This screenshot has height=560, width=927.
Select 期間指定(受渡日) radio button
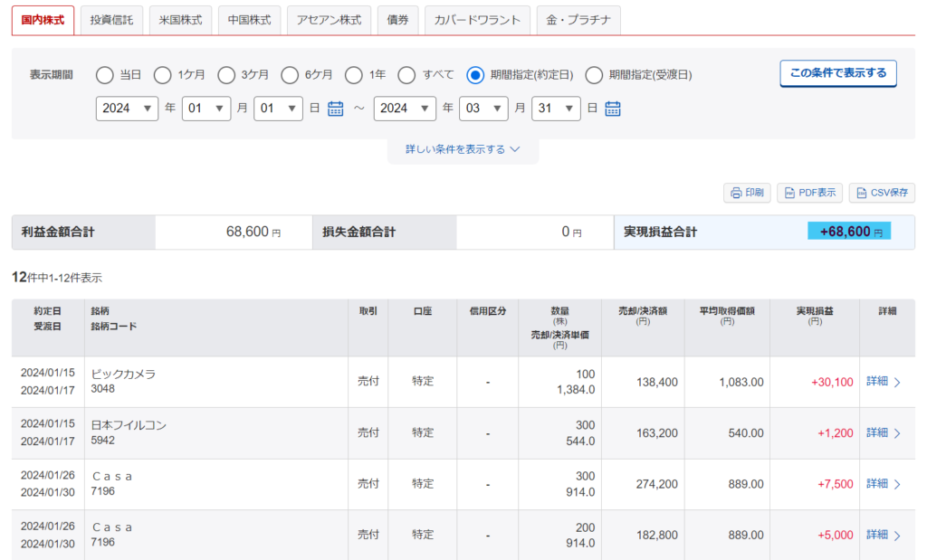(x=594, y=75)
